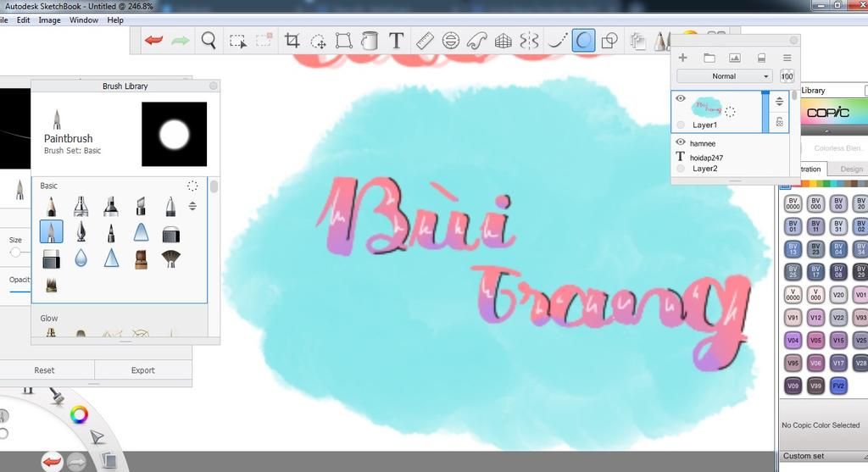Select the Pencil brush in Basic set
868x472 pixels.
(x=51, y=207)
